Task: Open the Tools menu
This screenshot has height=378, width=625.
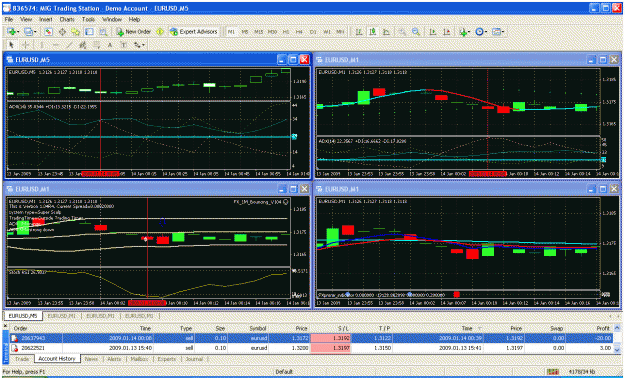Action: [88, 19]
